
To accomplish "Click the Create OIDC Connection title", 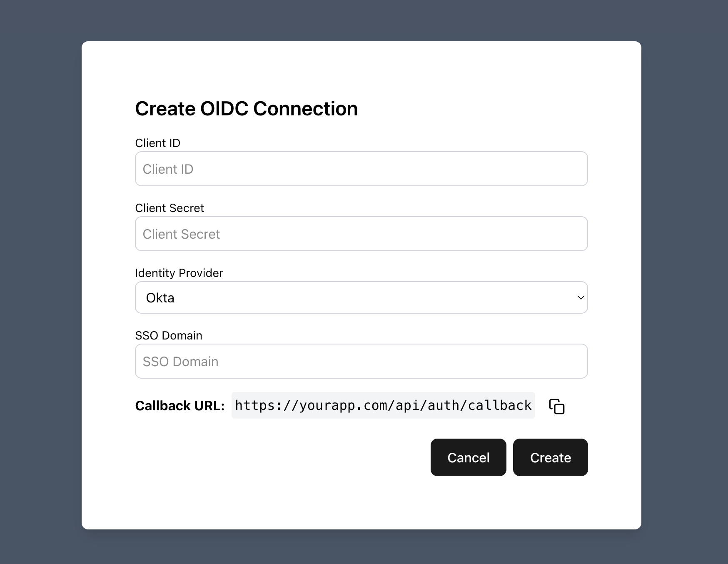I will [246, 108].
